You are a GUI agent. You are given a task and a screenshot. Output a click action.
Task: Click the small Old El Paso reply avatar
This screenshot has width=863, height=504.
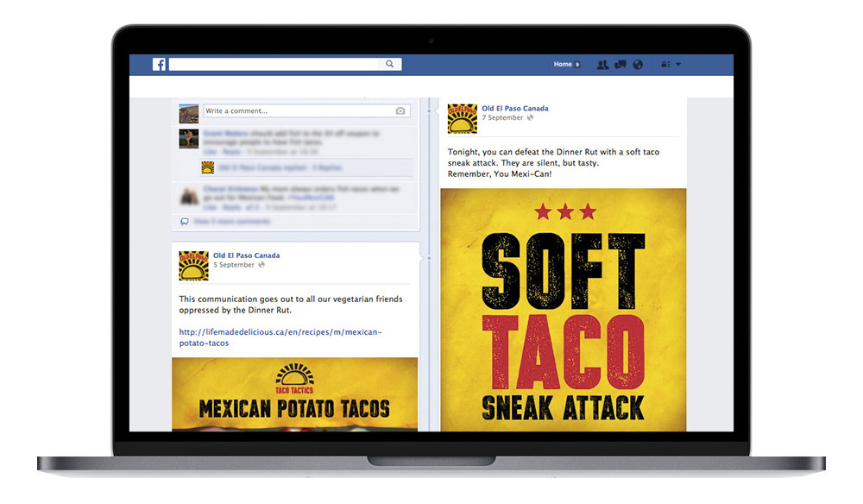(207, 167)
